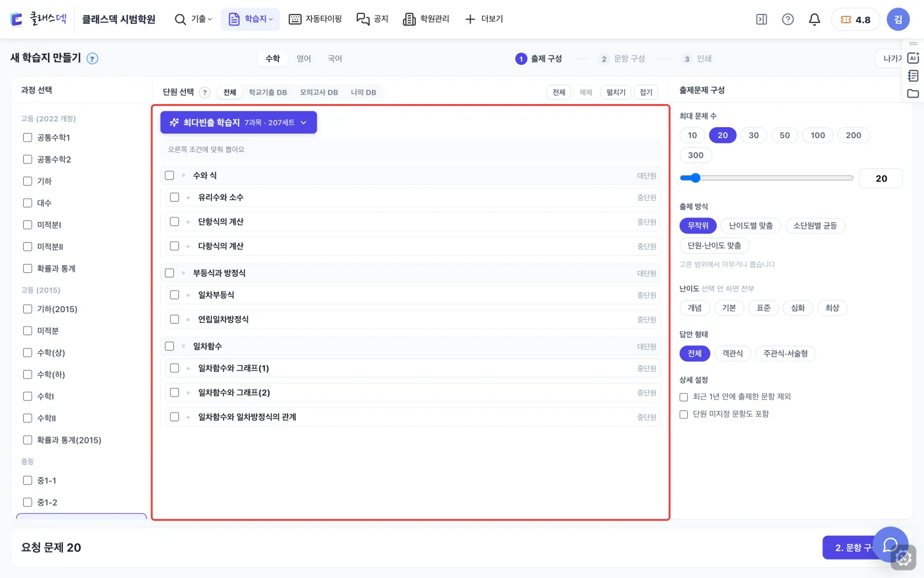
Task: Click the 접기 button
Action: pyautogui.click(x=646, y=92)
